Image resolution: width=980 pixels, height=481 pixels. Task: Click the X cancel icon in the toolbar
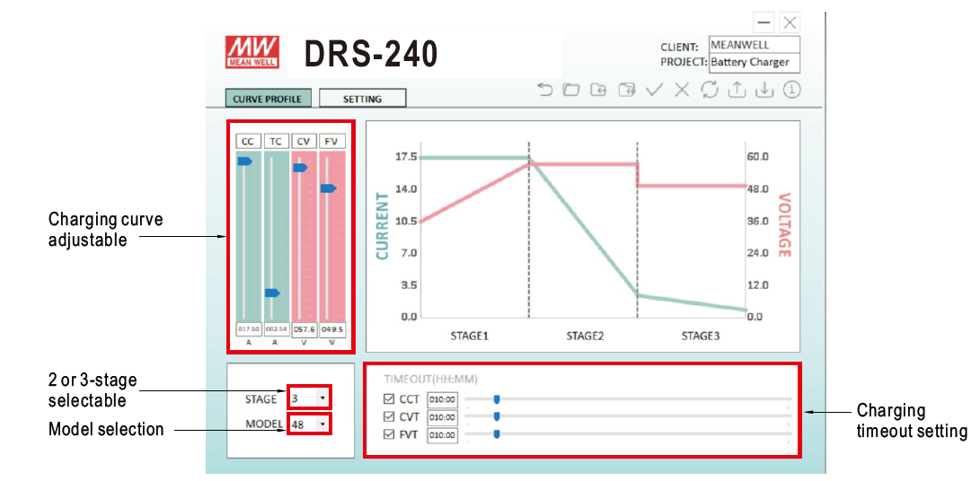tap(682, 90)
